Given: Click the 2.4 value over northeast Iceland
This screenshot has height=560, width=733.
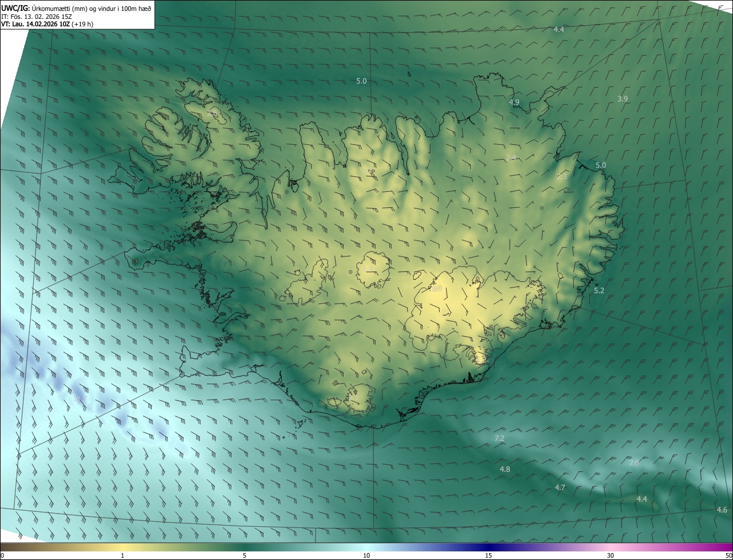Looking at the screenshot, I should tap(511, 157).
